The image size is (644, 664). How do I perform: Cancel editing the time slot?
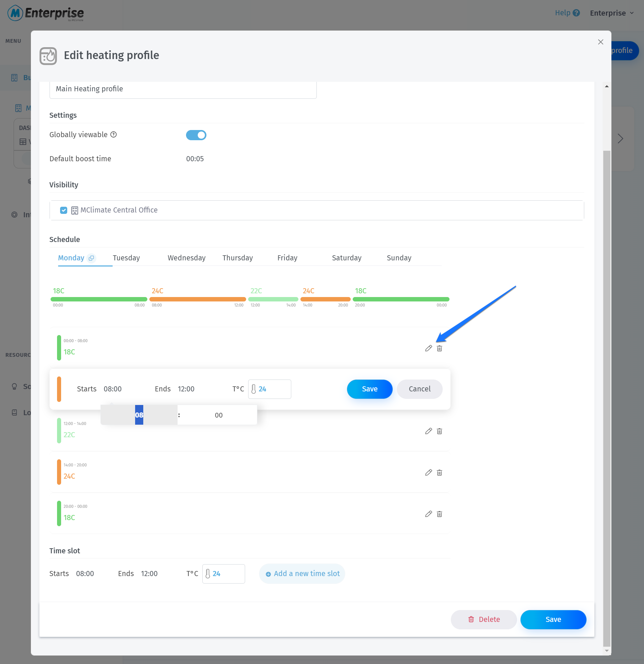[x=419, y=389]
